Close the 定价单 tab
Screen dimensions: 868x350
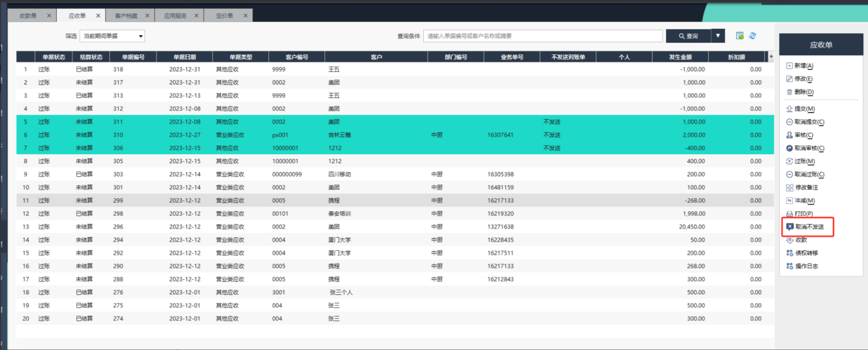click(245, 16)
